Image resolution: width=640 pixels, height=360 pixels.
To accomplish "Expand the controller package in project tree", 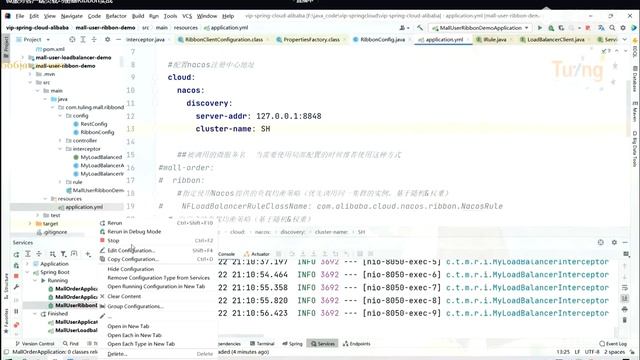I will pos(60,140).
